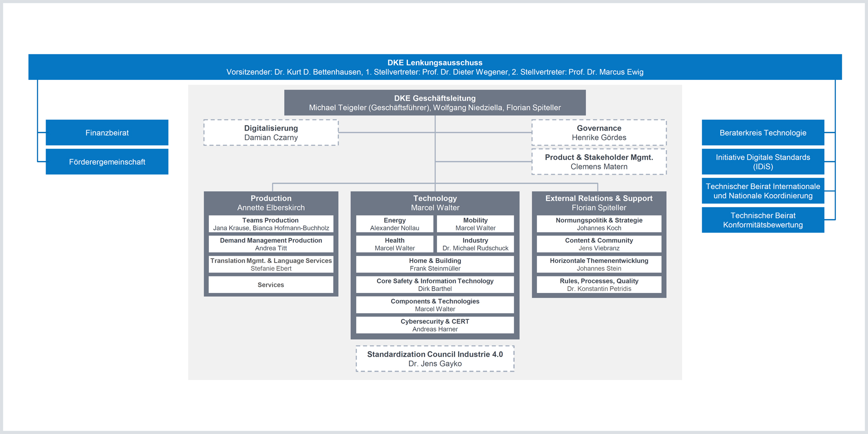Click the Production Annette Elberskirch header
The height and width of the screenshot is (434, 868).
271,203
